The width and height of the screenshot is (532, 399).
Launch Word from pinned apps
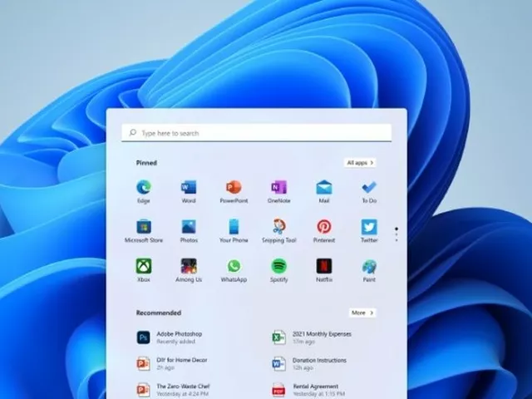click(189, 188)
